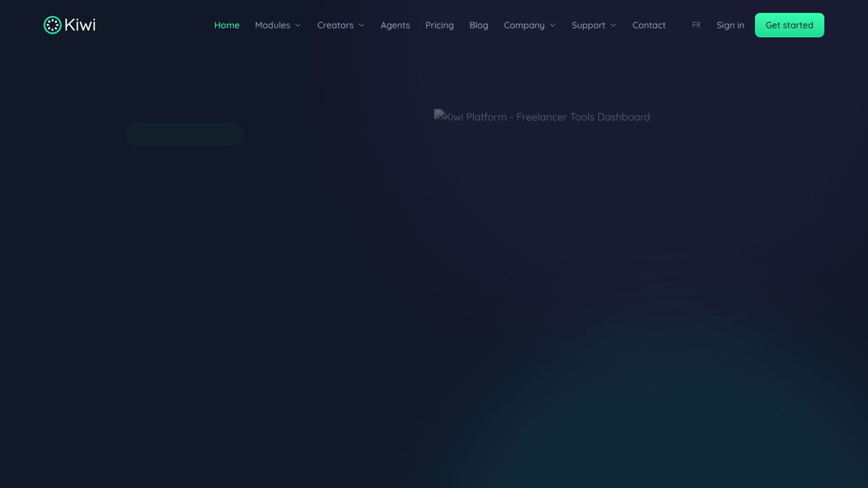
Task: Click the broken Kiwi Platform dashboard image
Action: tap(542, 117)
